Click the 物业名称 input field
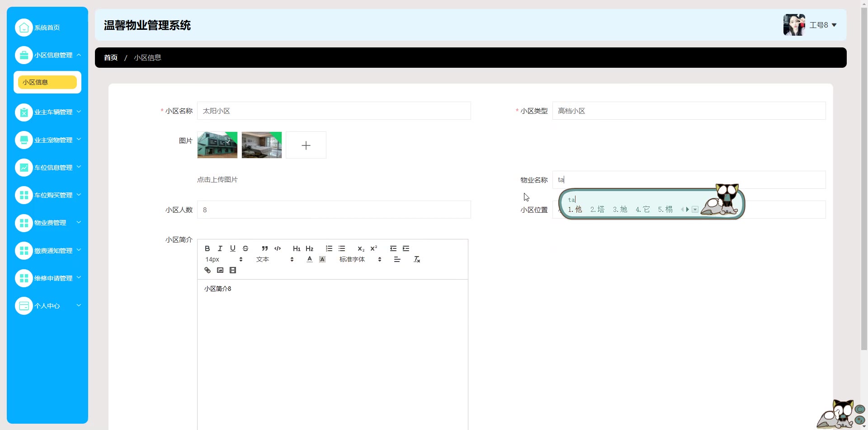The height and width of the screenshot is (430, 868). 689,180
